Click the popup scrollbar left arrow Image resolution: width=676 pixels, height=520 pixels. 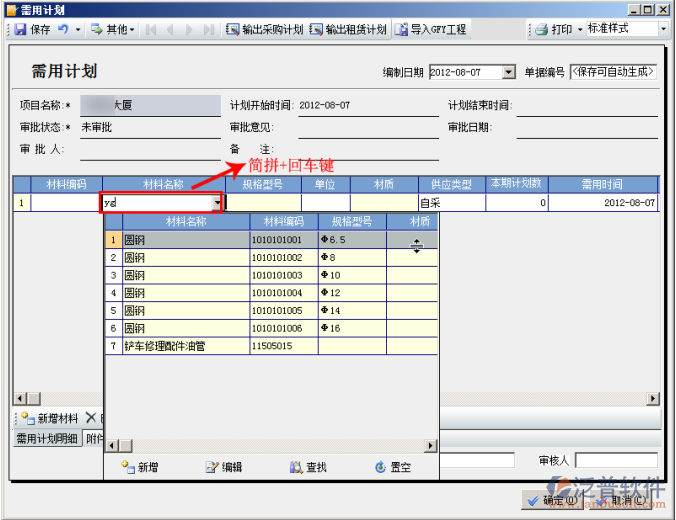[112, 445]
